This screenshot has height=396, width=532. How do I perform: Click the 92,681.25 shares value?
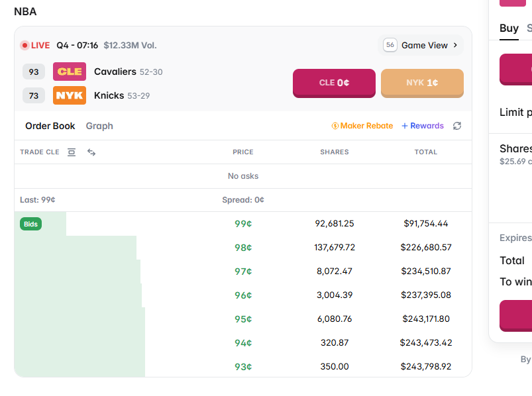tap(335, 223)
